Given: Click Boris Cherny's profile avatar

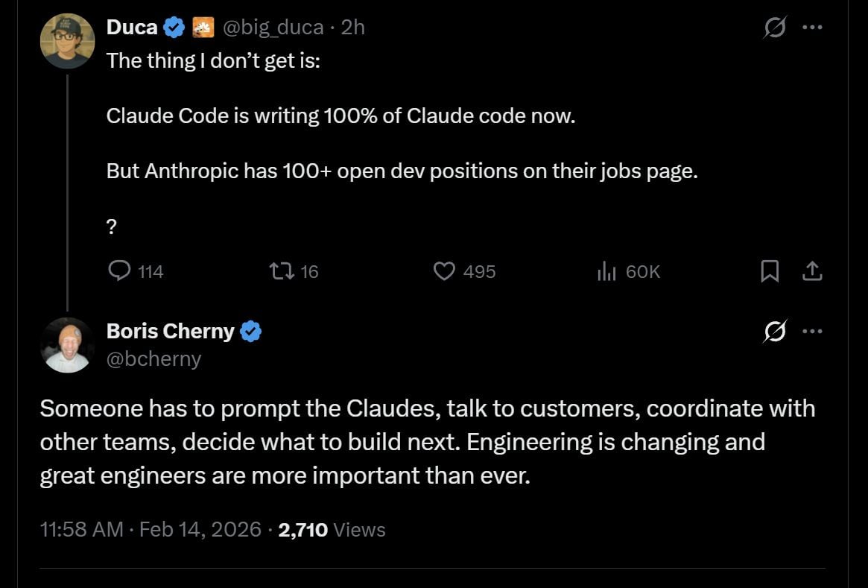Looking at the screenshot, I should [x=68, y=345].
